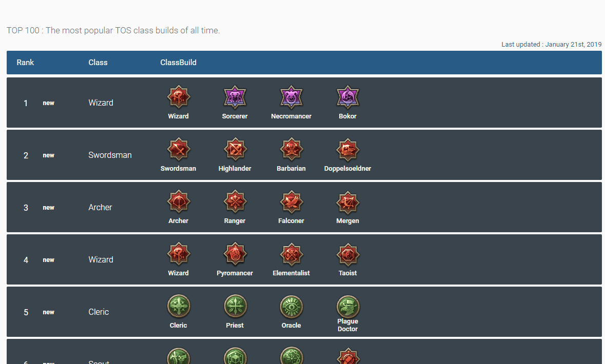The height and width of the screenshot is (364, 605).
Task: Click the Doppelsoeldner label text
Action: [347, 169]
